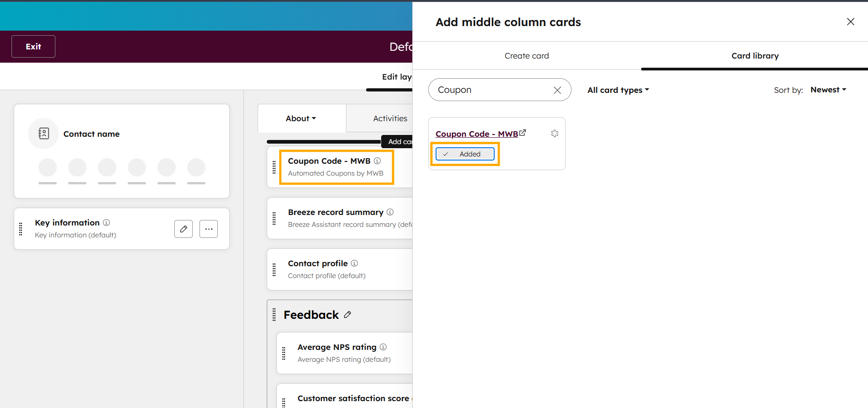The height and width of the screenshot is (408, 868).
Task: Click the Exit button
Action: [33, 46]
